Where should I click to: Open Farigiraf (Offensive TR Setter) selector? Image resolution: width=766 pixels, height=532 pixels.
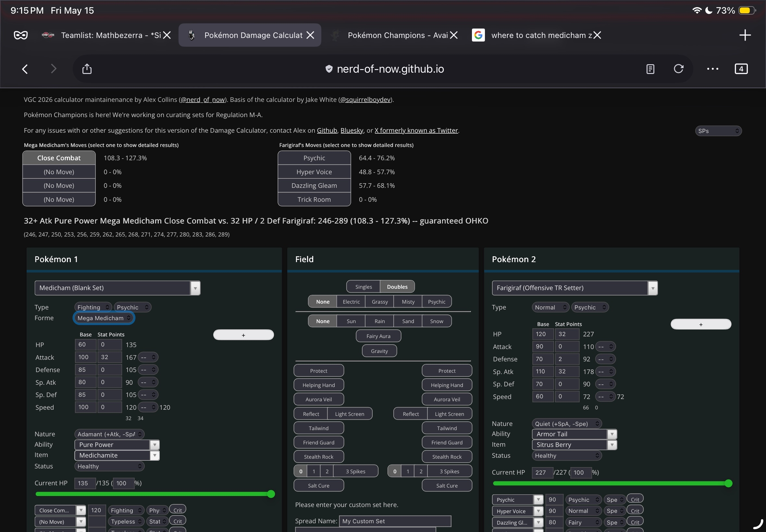[x=574, y=288]
